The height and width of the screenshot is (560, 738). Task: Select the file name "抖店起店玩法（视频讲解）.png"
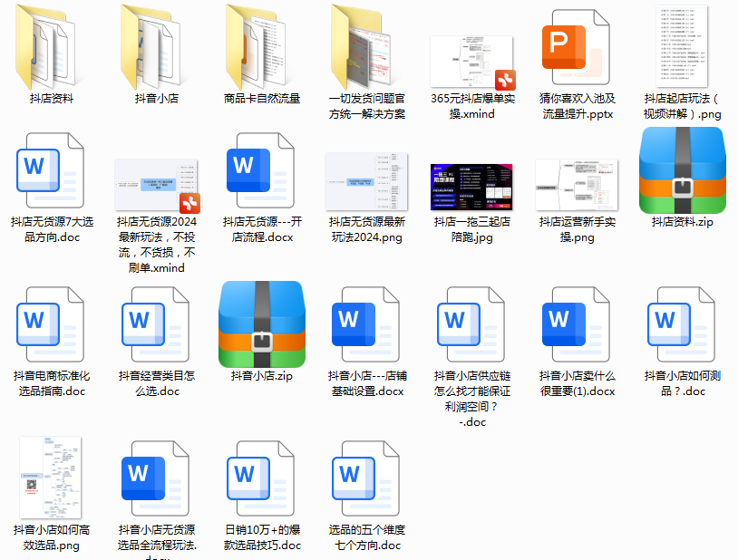tap(682, 106)
